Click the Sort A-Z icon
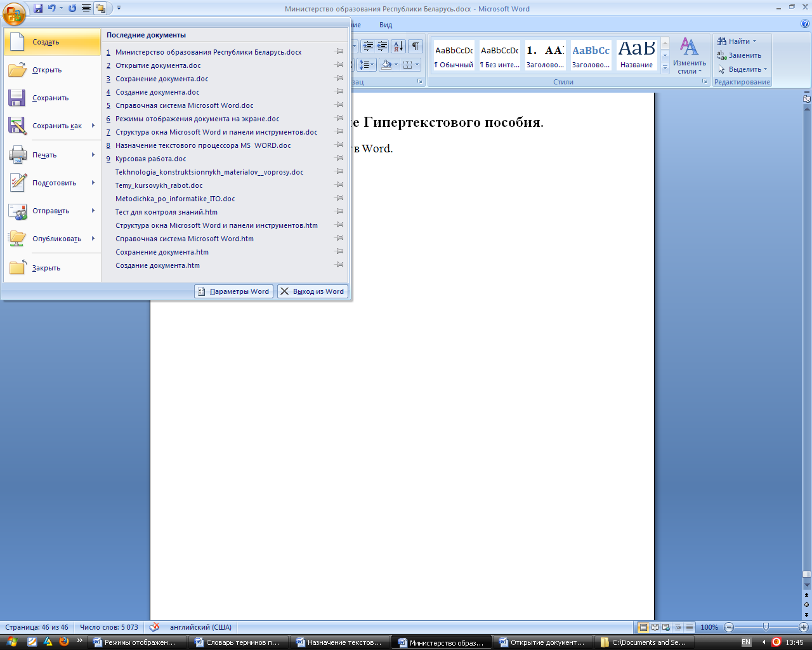This screenshot has width=812, height=650. (x=398, y=46)
